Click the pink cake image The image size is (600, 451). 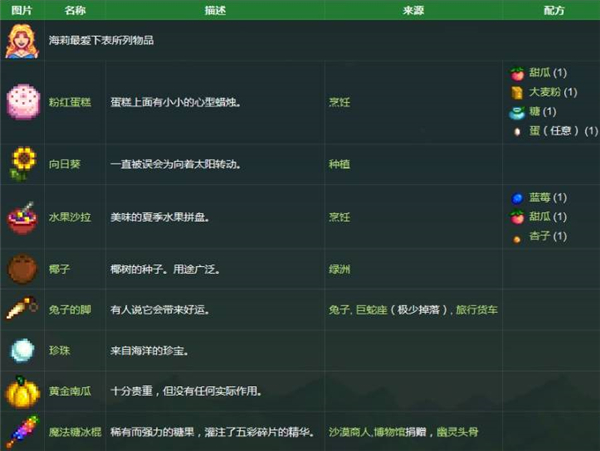click(x=22, y=102)
